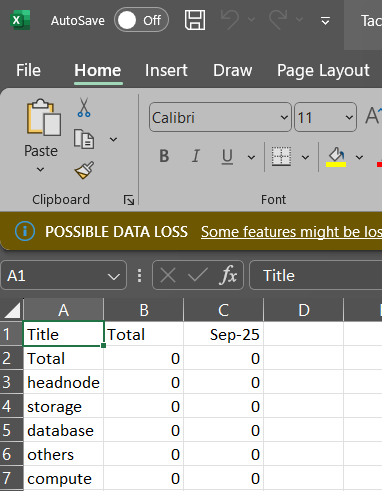Click the info icon in data loss bar
The height and width of the screenshot is (491, 382).
coord(25,231)
